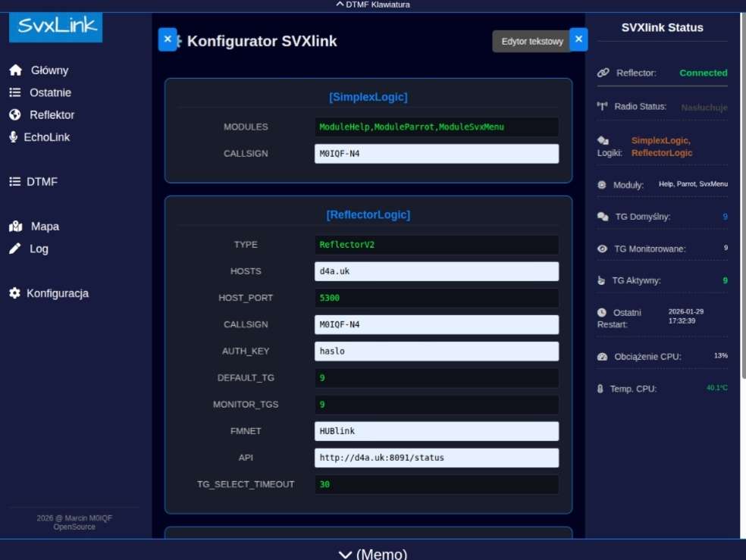Viewport: 746px width, 560px height.
Task: Click the FMNET field showing HUBlink
Action: (437, 431)
